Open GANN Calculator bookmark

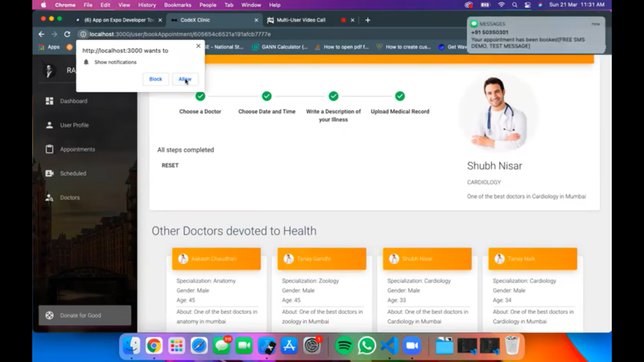click(x=280, y=47)
